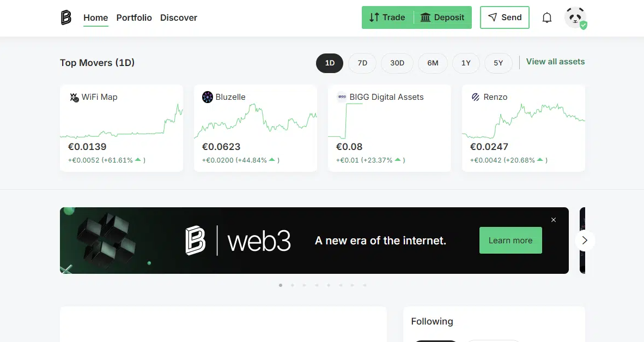
Task: Toggle the 5Y time period filter
Action: [498, 63]
